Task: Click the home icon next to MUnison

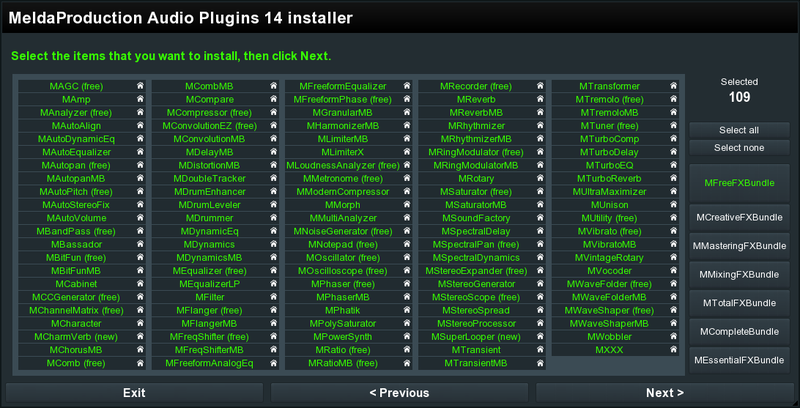Action: (x=673, y=205)
